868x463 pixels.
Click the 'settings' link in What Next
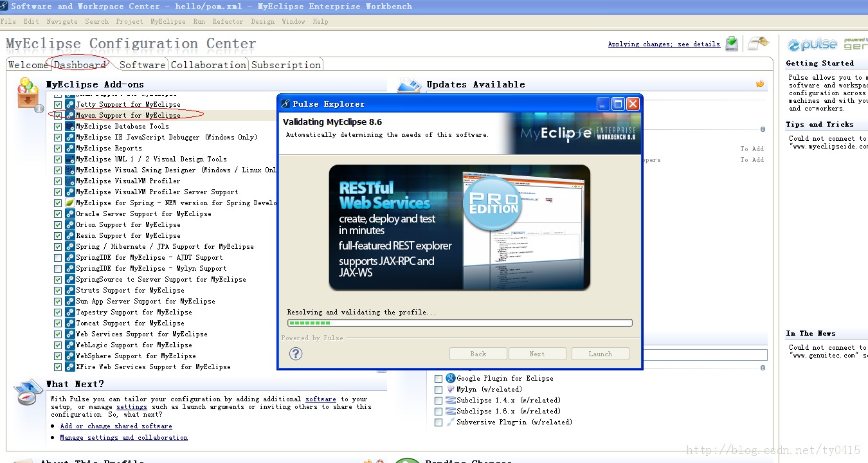coord(132,406)
